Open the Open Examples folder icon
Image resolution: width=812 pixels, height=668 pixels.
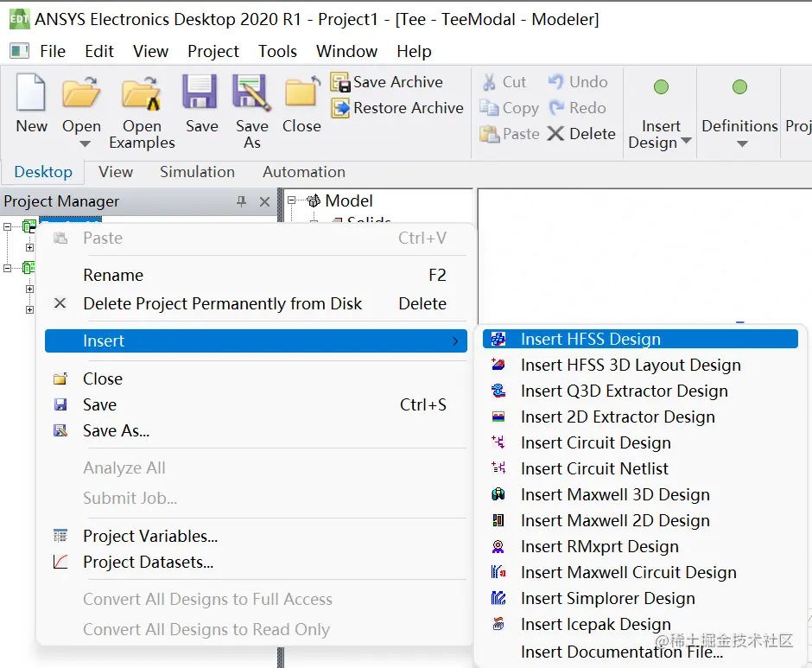pyautogui.click(x=142, y=93)
